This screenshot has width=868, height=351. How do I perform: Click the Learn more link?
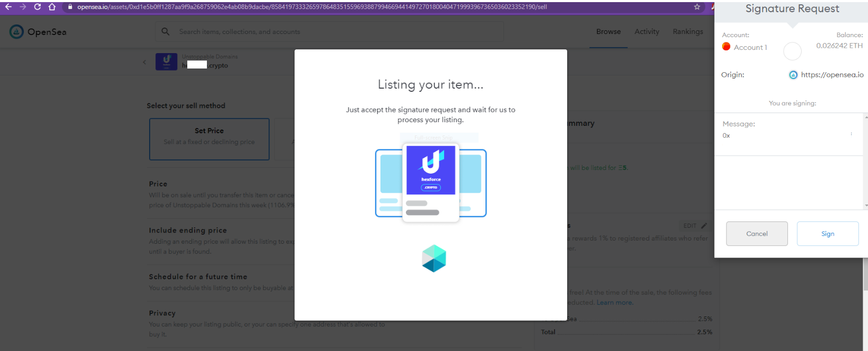coord(614,303)
